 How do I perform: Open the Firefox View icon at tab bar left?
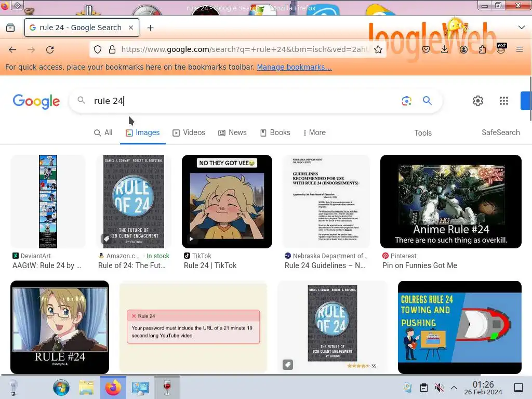[10, 28]
